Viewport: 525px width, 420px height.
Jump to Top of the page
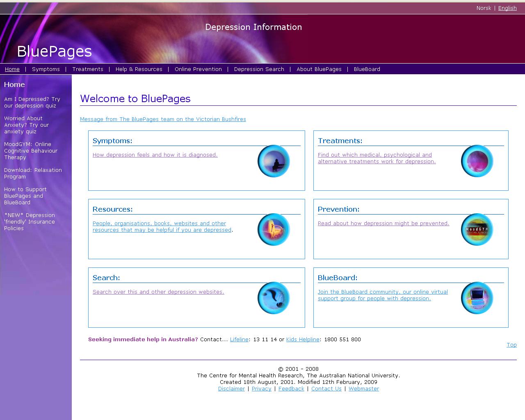(511, 345)
